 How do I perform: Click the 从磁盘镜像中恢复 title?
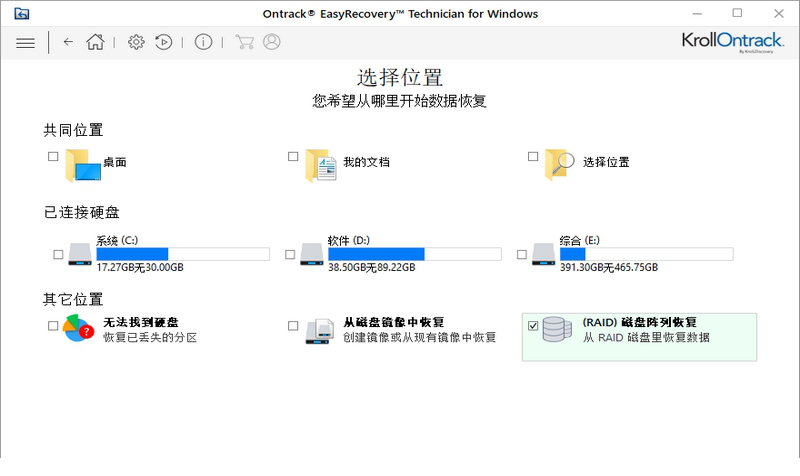pos(393,322)
